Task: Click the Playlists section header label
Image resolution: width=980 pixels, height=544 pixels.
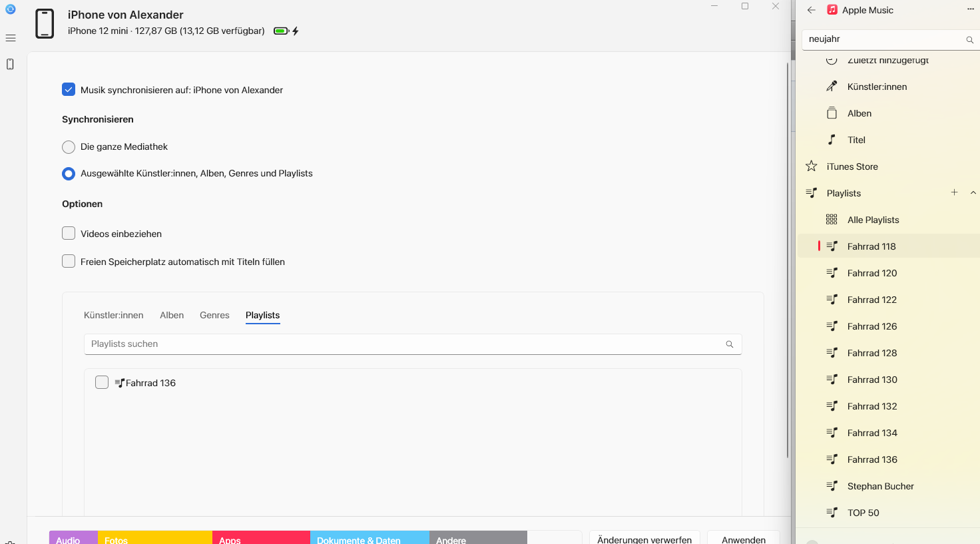Action: (x=844, y=193)
